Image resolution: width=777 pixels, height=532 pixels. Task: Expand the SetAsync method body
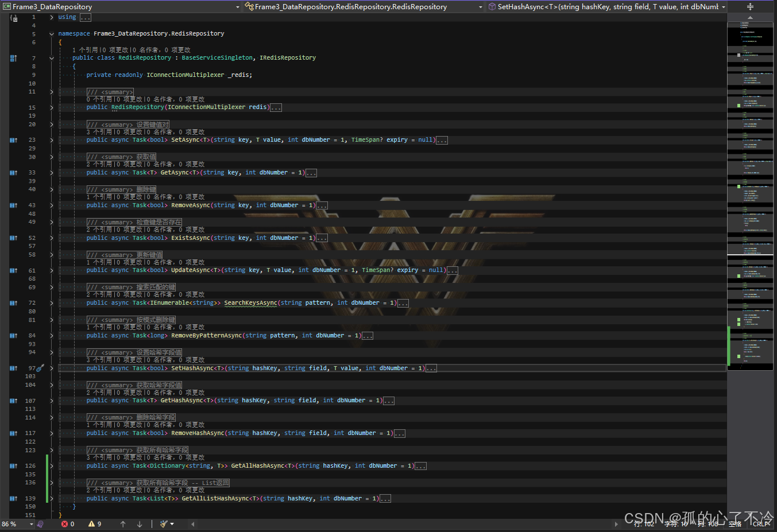point(52,140)
